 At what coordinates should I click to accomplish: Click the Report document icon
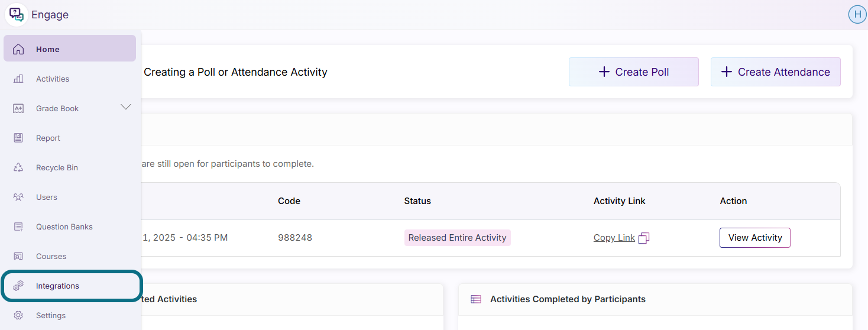[x=18, y=138]
